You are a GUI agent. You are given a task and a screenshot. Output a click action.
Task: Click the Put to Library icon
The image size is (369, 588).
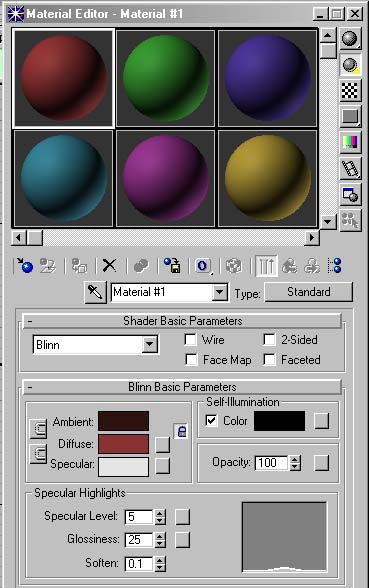172,266
